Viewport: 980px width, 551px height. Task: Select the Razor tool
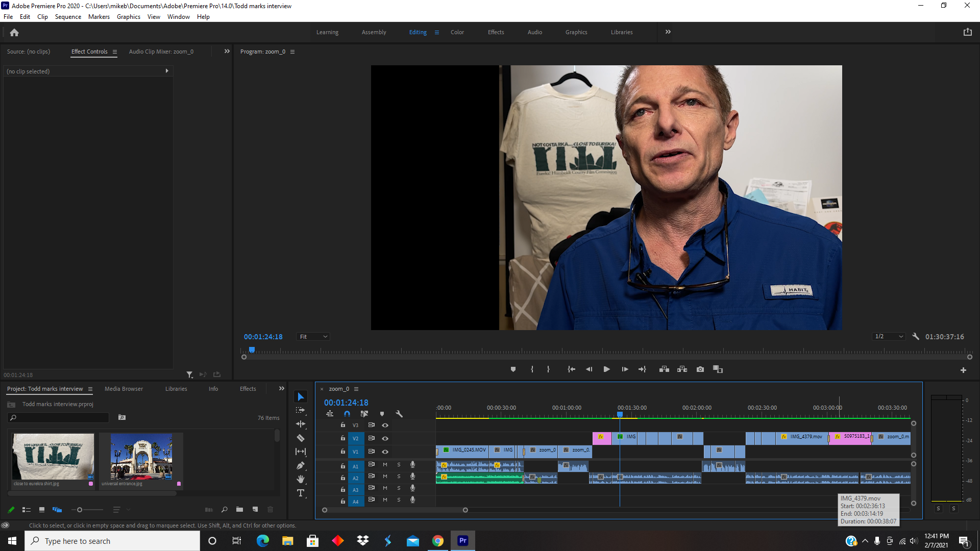[301, 438]
